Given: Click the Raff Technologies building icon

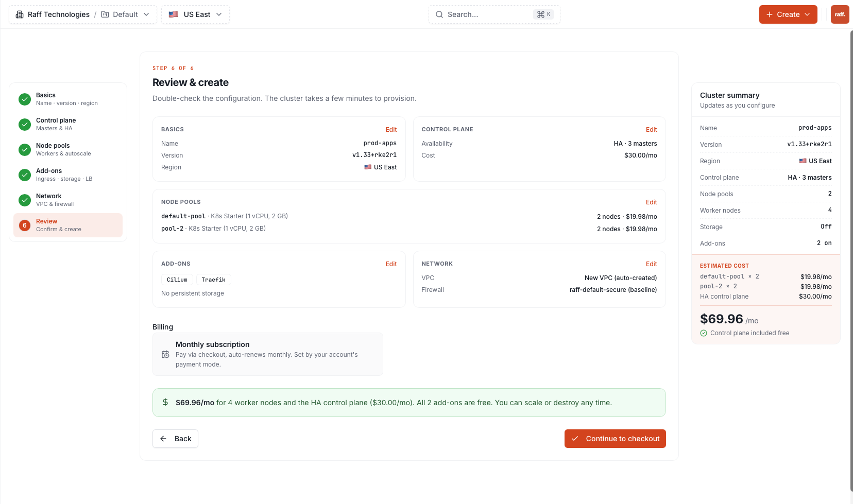Looking at the screenshot, I should point(20,14).
